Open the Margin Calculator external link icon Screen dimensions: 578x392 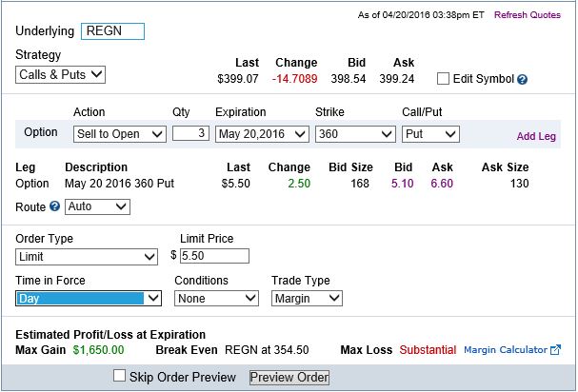coord(555,349)
